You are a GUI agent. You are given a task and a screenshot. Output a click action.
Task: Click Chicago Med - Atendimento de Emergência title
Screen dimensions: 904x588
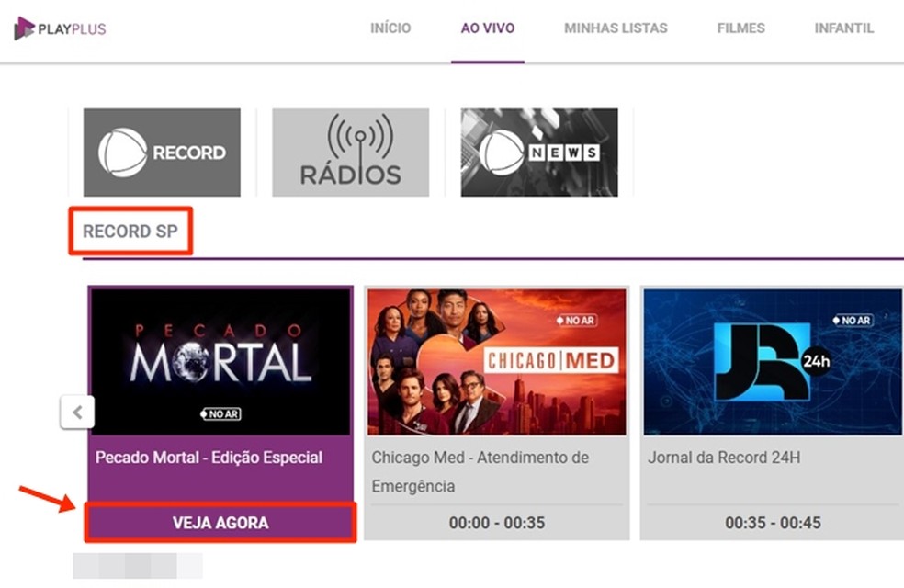tap(480, 471)
